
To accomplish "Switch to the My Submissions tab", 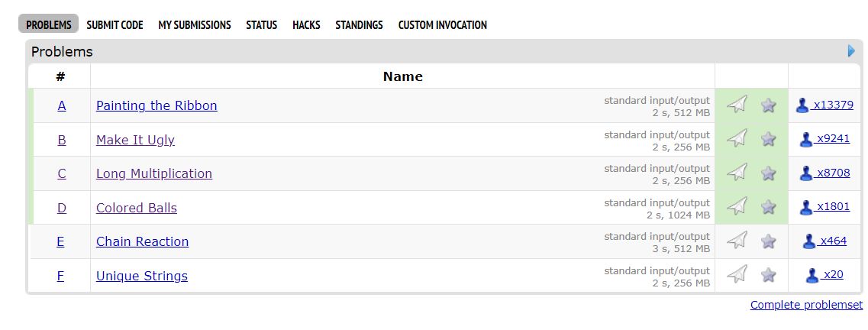I will pos(195,25).
